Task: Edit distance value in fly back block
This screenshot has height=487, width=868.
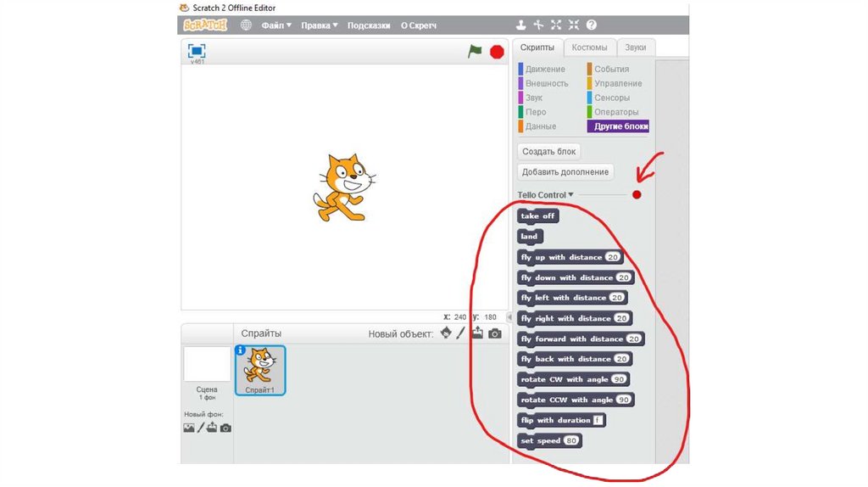Action: (621, 359)
